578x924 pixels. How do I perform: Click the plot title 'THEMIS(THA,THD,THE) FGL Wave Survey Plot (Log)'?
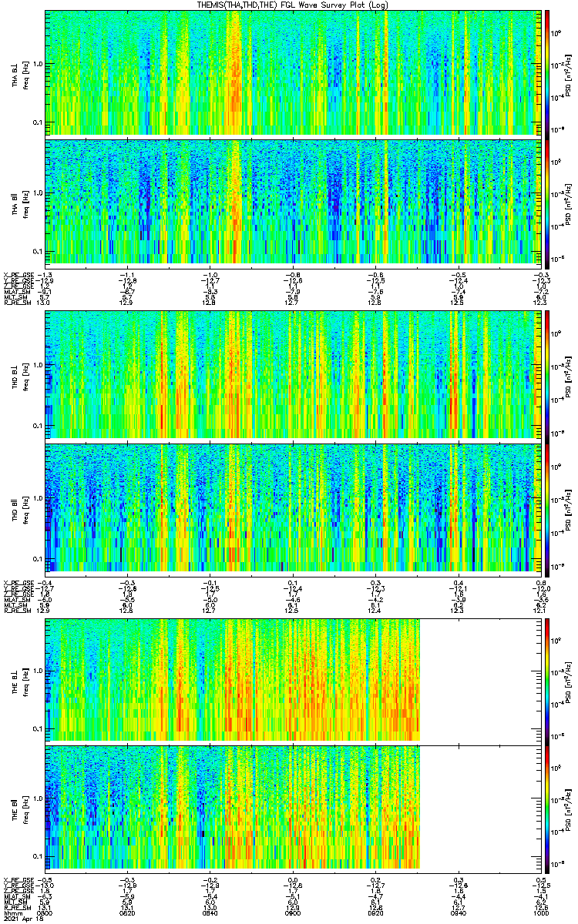point(291,5)
